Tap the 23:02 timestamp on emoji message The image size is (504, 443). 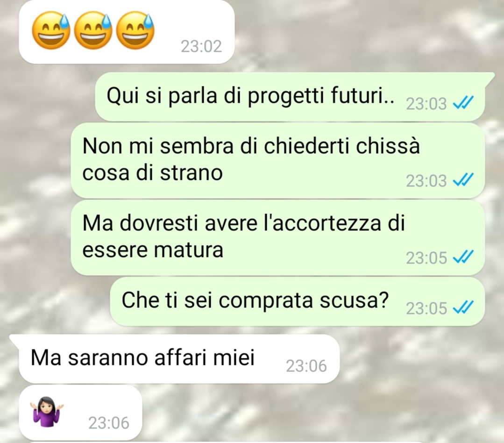coord(201,46)
